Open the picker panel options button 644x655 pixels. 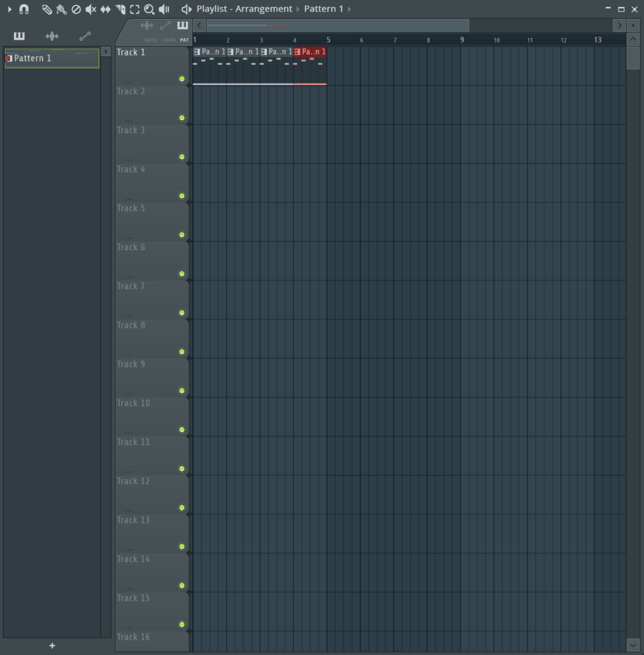click(106, 51)
